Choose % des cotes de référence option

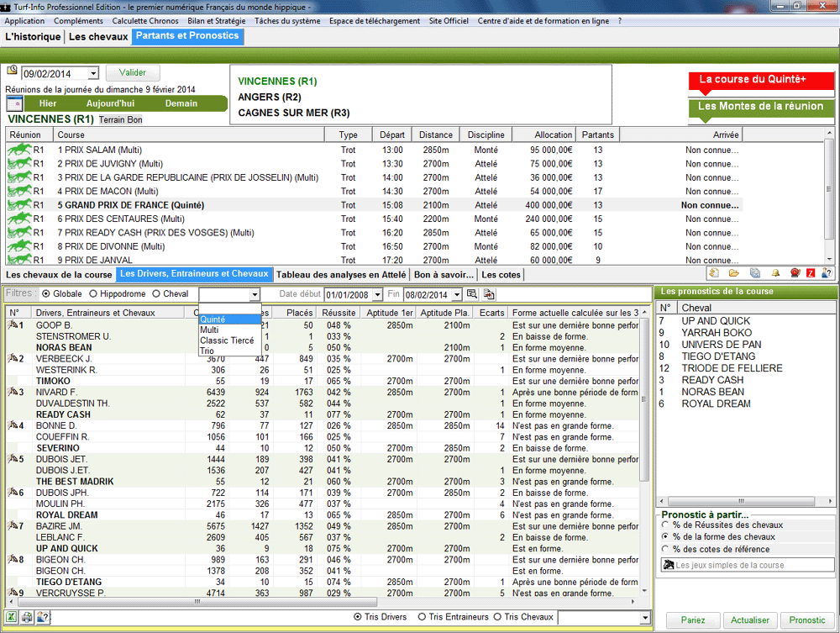(666, 549)
